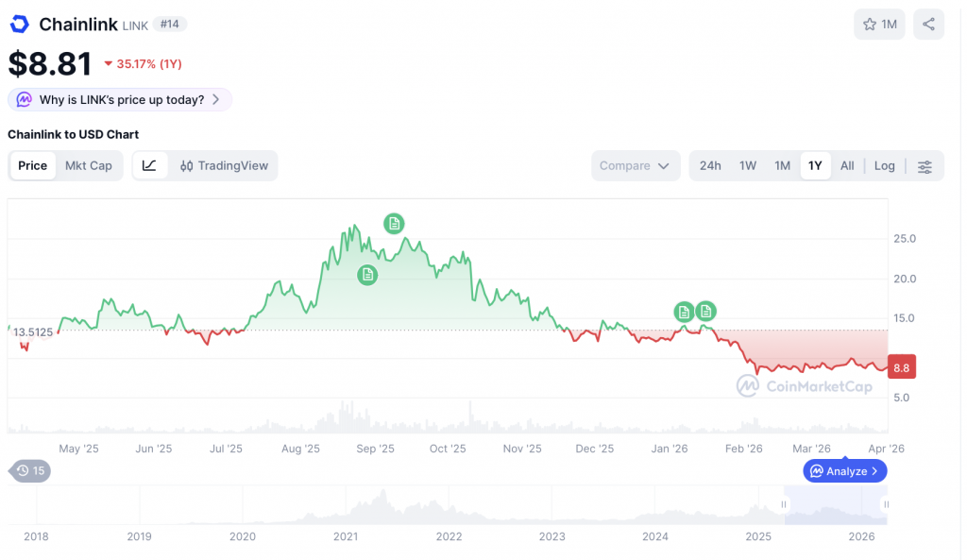Expand the Compare dropdown

[635, 165]
